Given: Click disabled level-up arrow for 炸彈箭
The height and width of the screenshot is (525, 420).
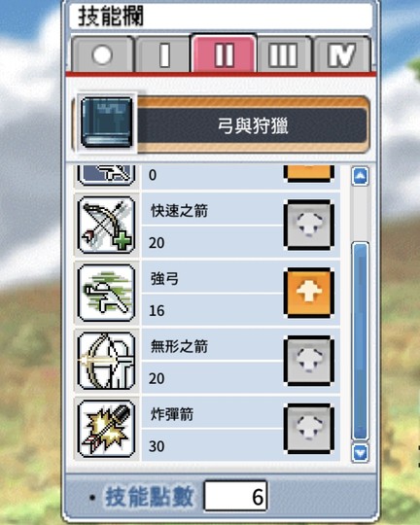Looking at the screenshot, I should point(309,429).
